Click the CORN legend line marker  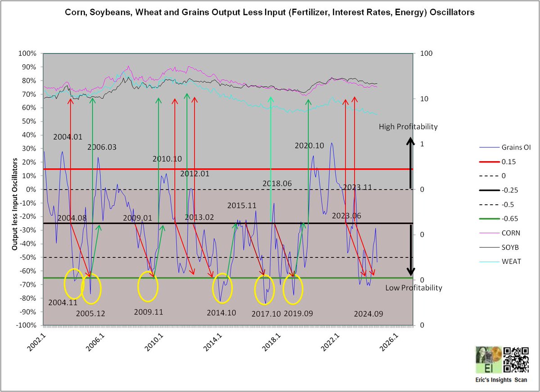coord(488,233)
